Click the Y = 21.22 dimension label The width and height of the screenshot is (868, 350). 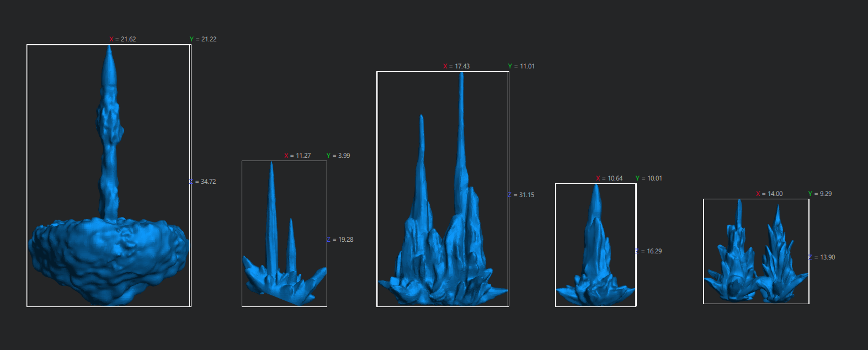(x=203, y=39)
